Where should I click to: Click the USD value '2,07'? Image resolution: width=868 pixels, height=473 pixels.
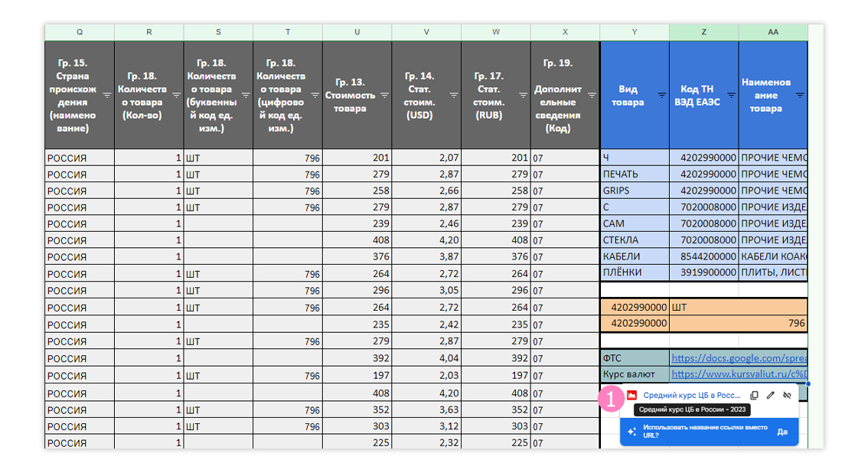coord(426,157)
